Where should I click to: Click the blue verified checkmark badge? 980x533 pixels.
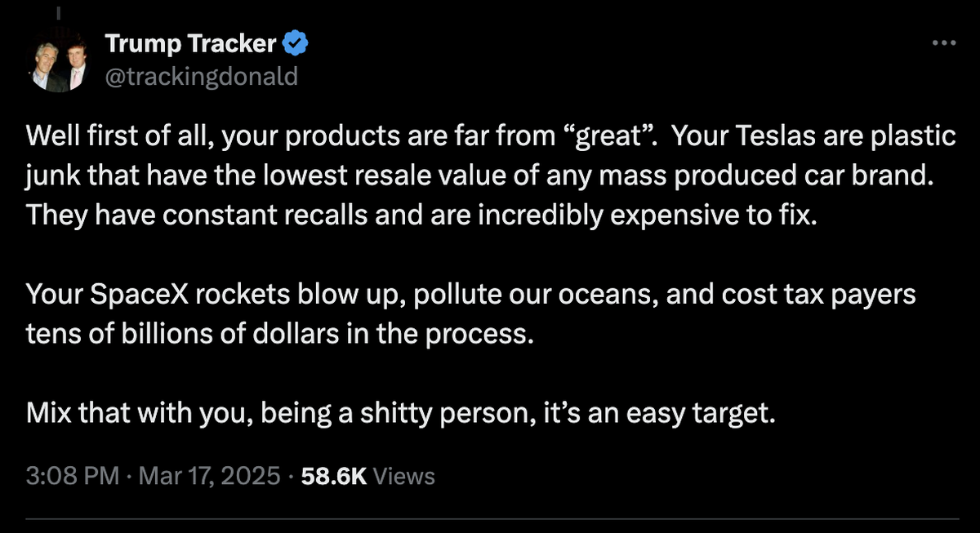[x=294, y=44]
